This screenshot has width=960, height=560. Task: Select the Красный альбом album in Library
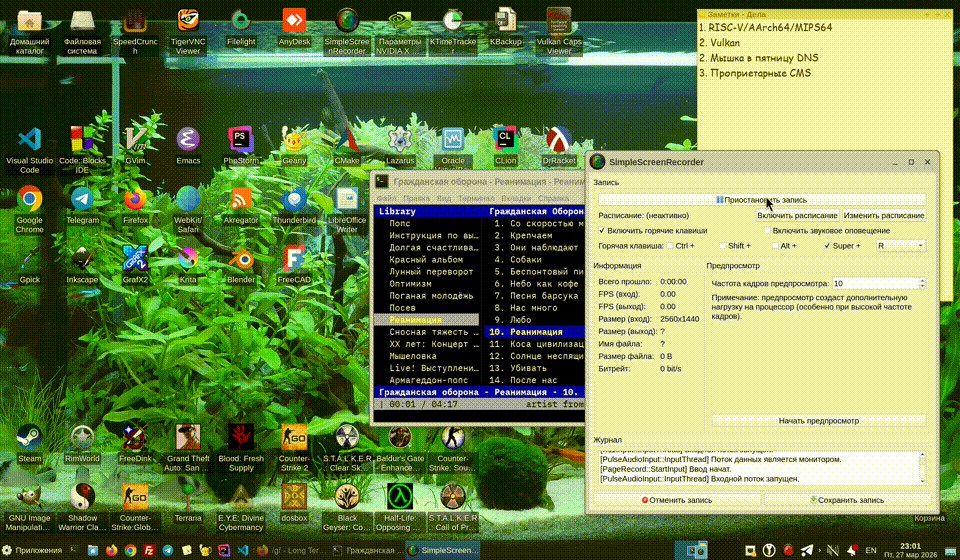(426, 259)
